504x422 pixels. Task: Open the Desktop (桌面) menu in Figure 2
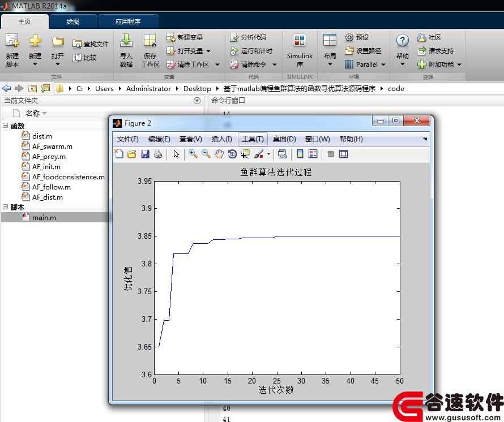(284, 139)
